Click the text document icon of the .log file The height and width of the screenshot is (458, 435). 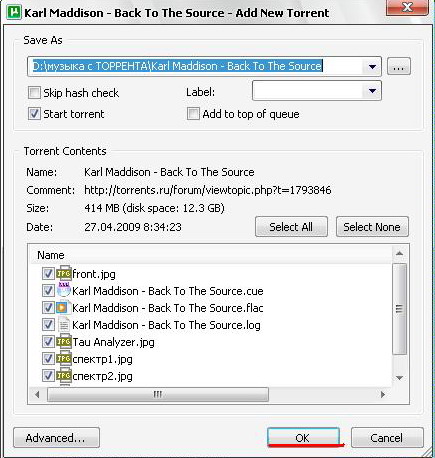coord(63,325)
